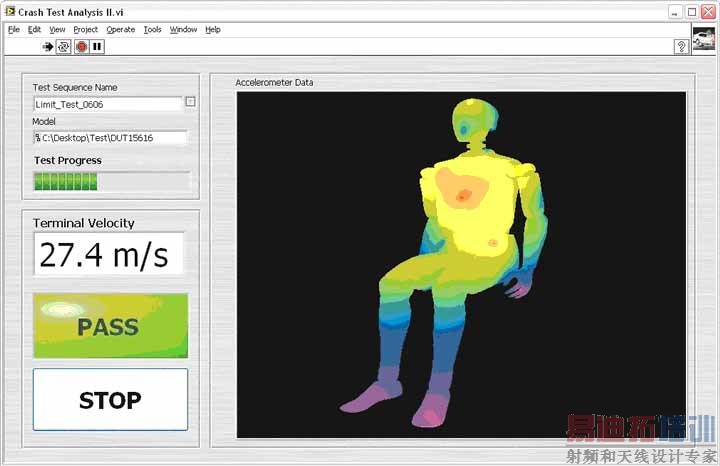Click the Test Sequence Name field
This screenshot has height=466, width=720.
(x=108, y=104)
